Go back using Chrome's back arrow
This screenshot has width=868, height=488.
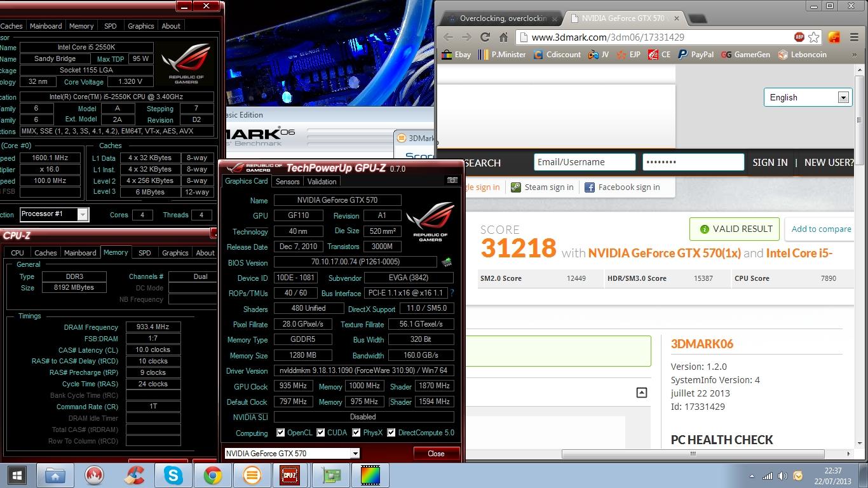click(448, 37)
